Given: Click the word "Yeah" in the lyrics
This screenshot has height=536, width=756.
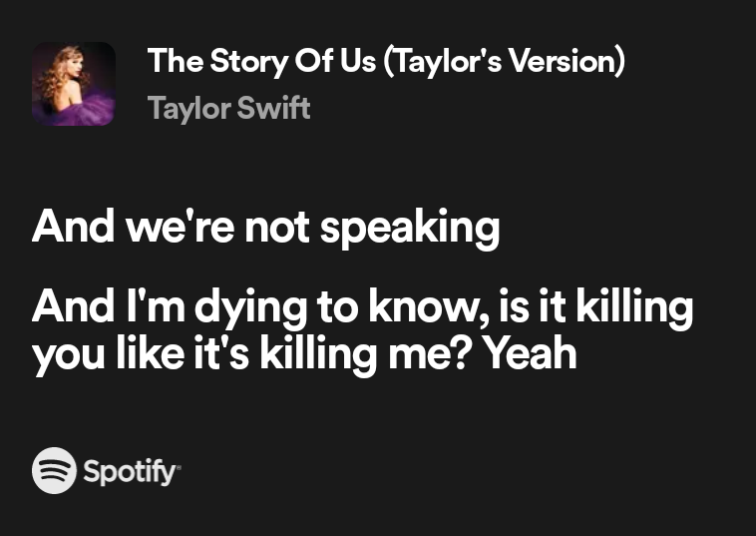Looking at the screenshot, I should (530, 353).
